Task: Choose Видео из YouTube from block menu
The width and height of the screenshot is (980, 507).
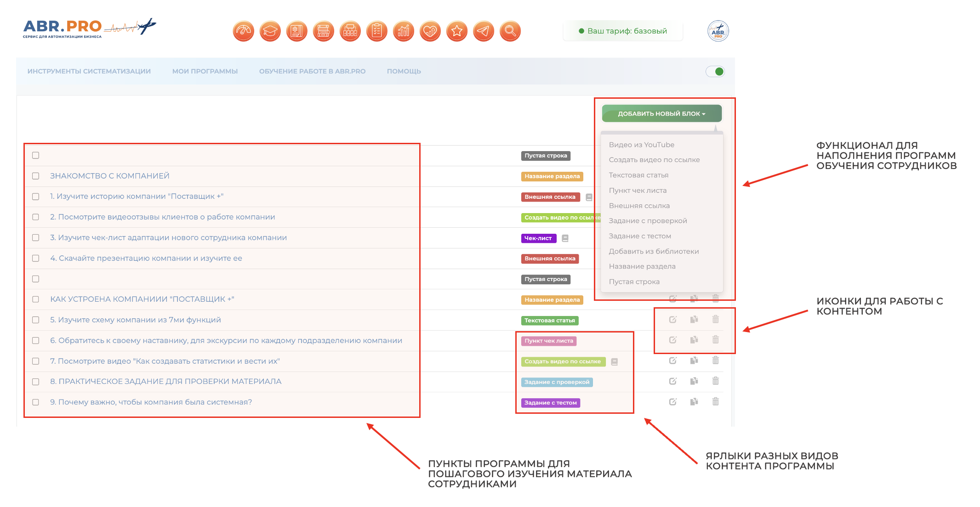Action: pos(642,145)
